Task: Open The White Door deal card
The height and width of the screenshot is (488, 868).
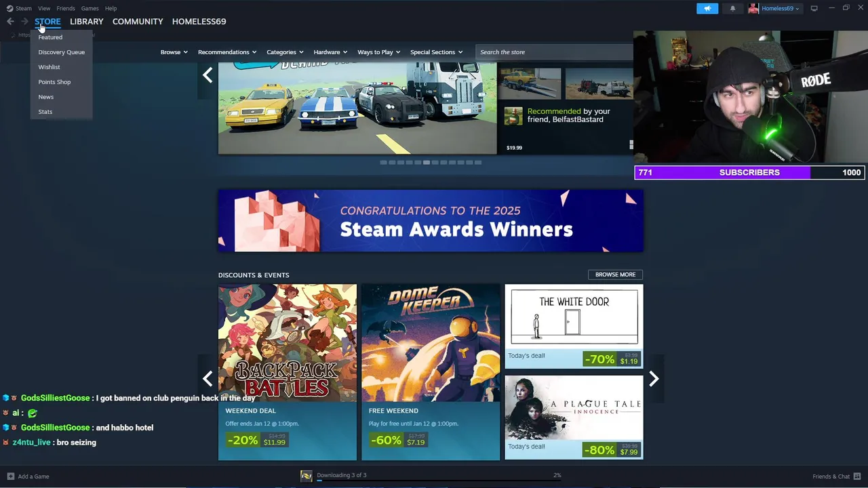Action: pos(574,327)
